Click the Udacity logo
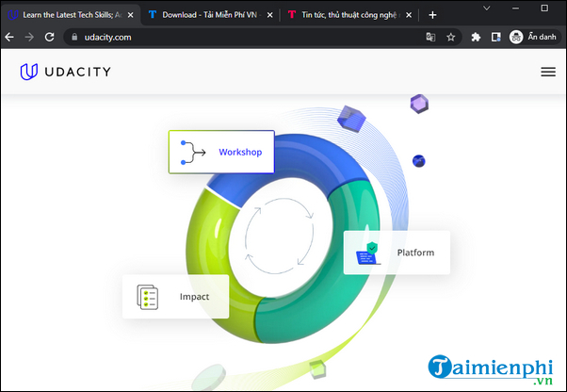 [65, 72]
